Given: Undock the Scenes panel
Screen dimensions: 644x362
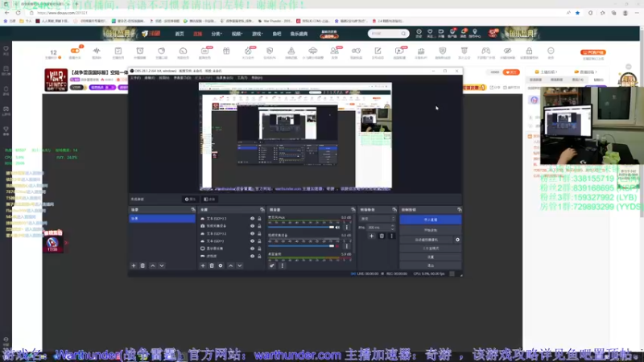Looking at the screenshot, I should tap(193, 210).
